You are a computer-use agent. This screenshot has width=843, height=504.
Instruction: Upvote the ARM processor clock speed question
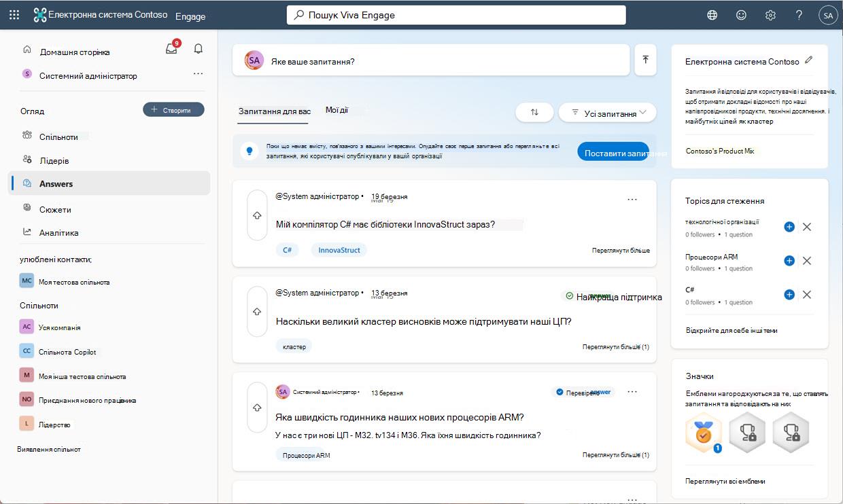pos(257,408)
